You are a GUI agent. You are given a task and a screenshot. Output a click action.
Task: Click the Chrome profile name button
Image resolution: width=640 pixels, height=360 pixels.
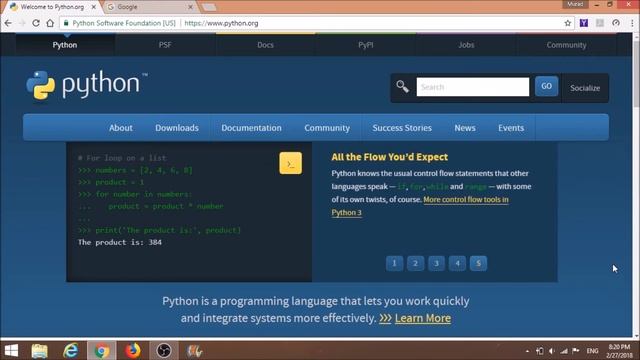pyautogui.click(x=575, y=4)
